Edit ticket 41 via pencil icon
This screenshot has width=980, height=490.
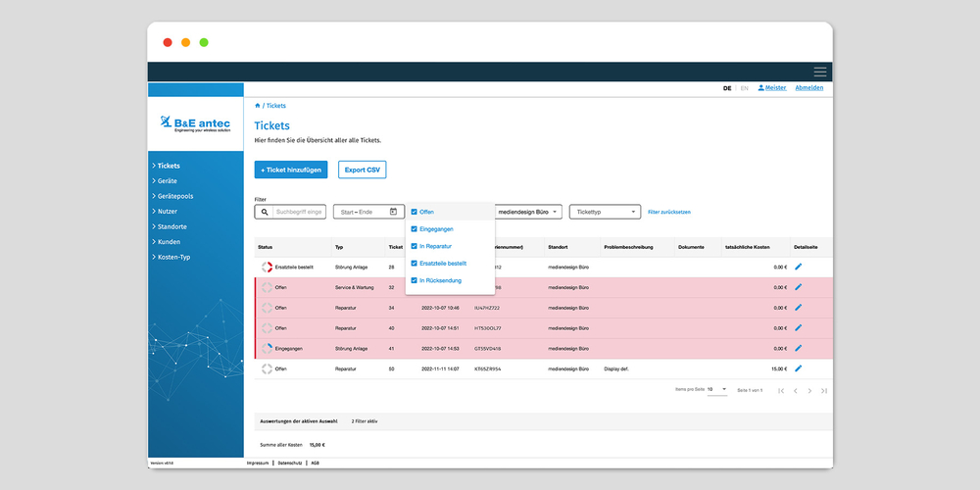click(798, 348)
